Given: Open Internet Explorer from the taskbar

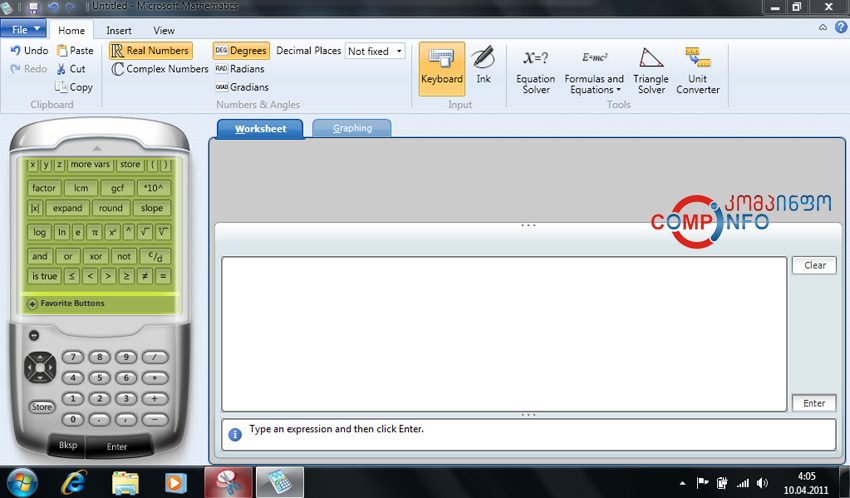Looking at the screenshot, I should click(x=74, y=482).
